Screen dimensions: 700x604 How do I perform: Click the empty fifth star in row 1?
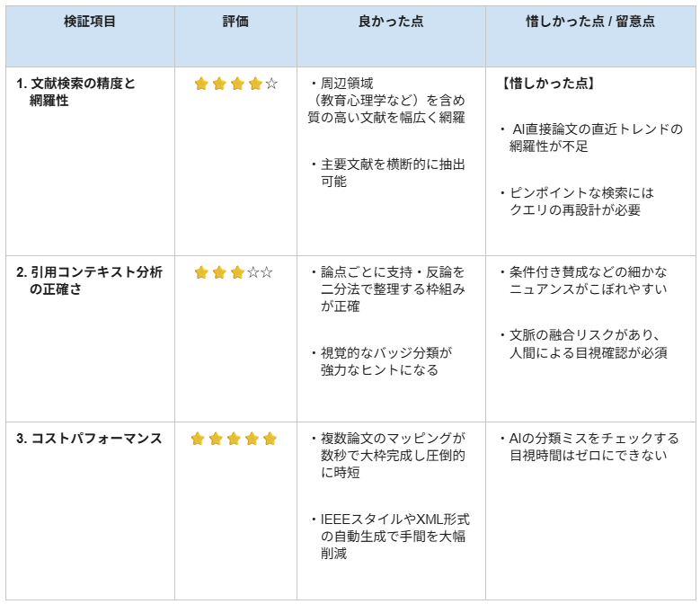271,84
